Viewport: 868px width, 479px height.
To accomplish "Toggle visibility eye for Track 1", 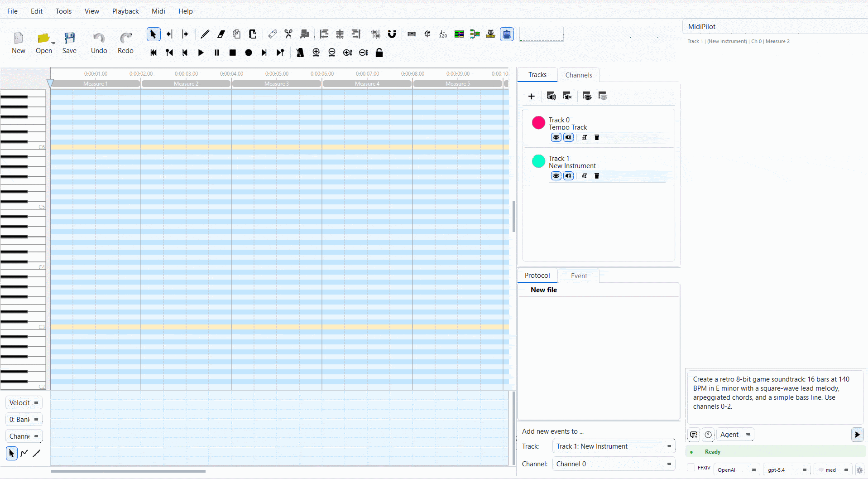I will click(x=556, y=176).
